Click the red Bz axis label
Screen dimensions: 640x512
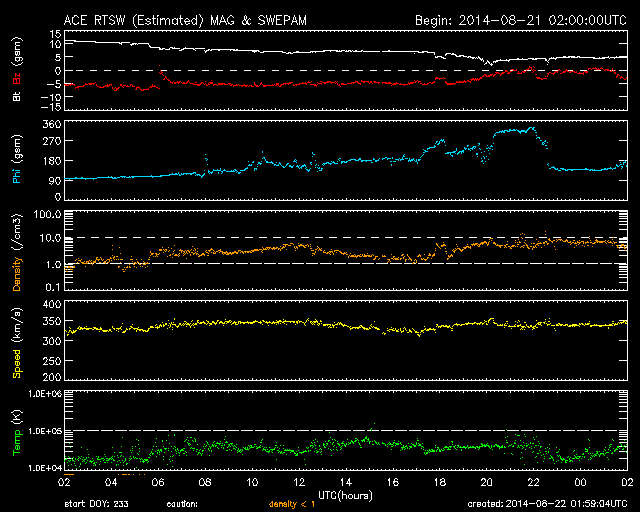[x=17, y=79]
